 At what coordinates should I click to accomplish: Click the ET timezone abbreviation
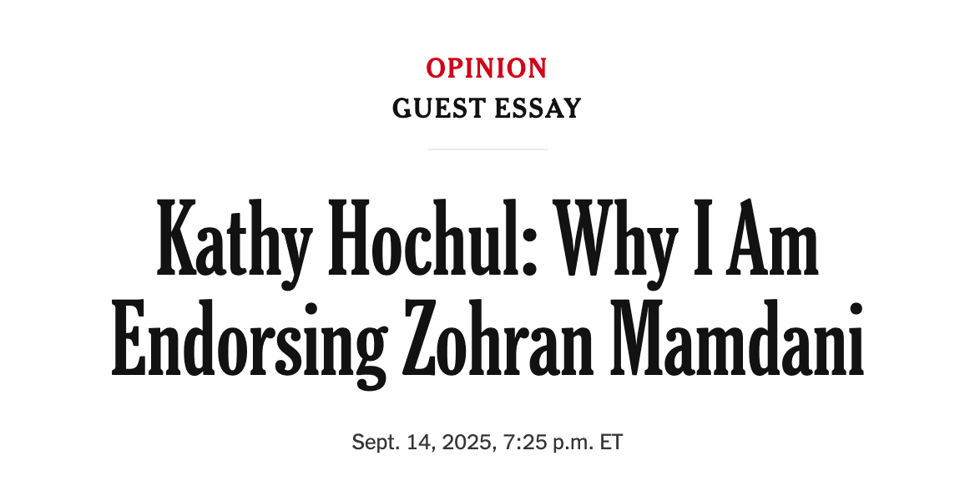click(x=612, y=442)
